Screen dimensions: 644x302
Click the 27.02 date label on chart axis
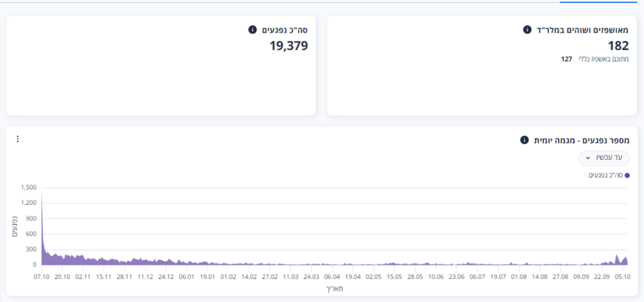(269, 277)
